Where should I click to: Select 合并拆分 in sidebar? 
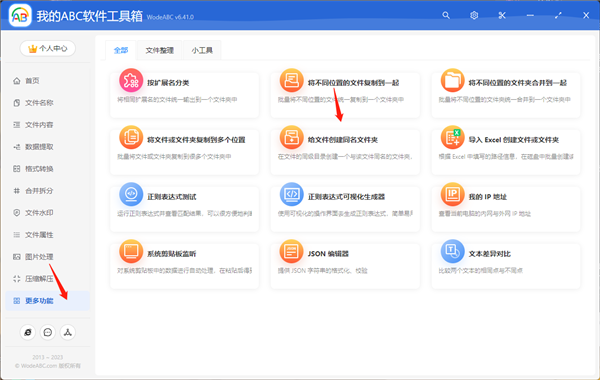(47, 191)
